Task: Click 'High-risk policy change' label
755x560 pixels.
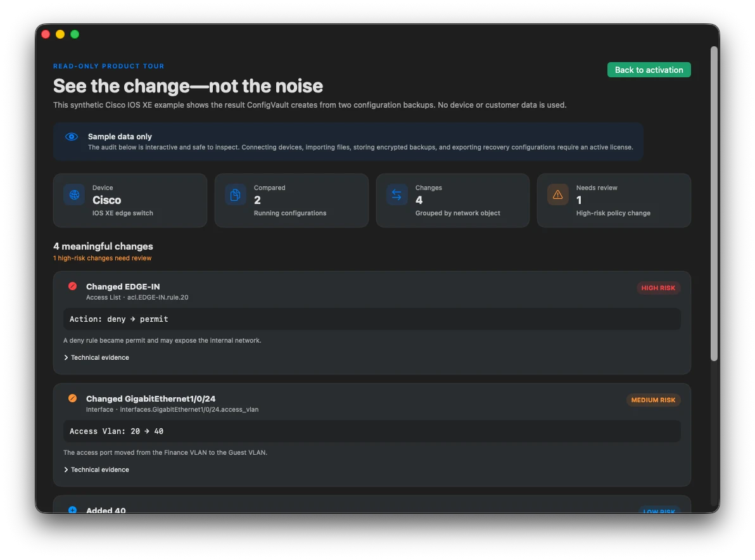Action: 613,213
